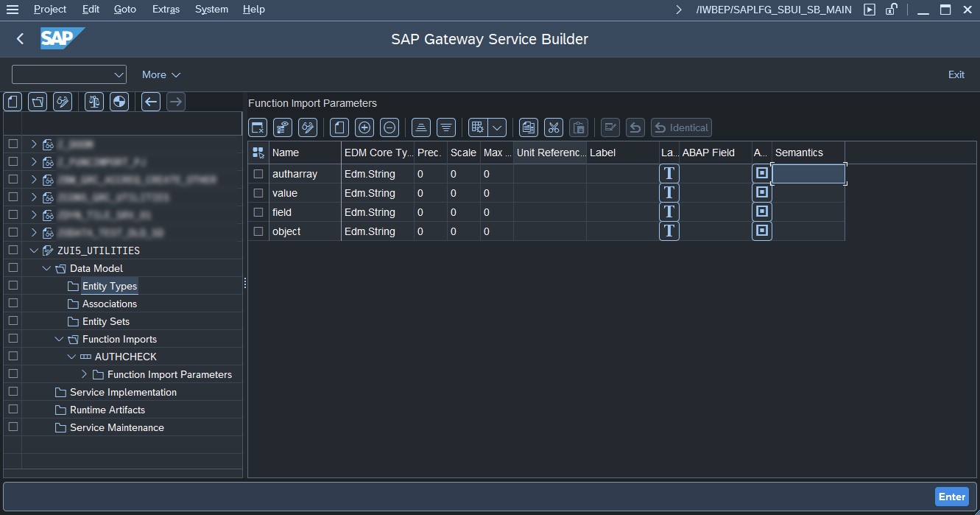This screenshot has width=980, height=515.
Task: Collapse the Function Imports folder
Action: [x=59, y=339]
